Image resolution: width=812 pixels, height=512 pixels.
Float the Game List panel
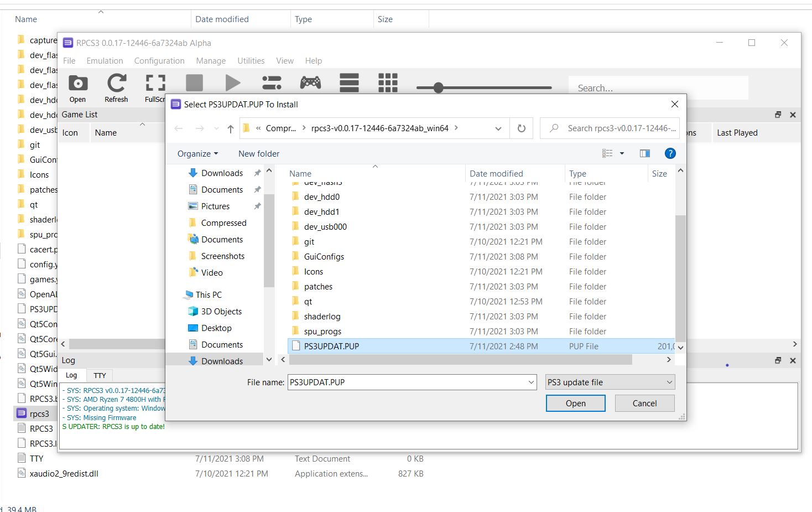pyautogui.click(x=778, y=115)
